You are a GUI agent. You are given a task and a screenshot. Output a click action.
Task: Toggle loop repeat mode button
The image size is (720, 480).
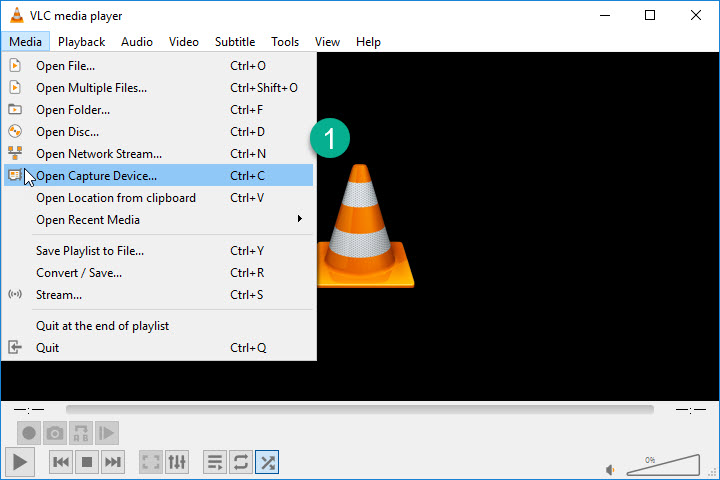click(241, 462)
